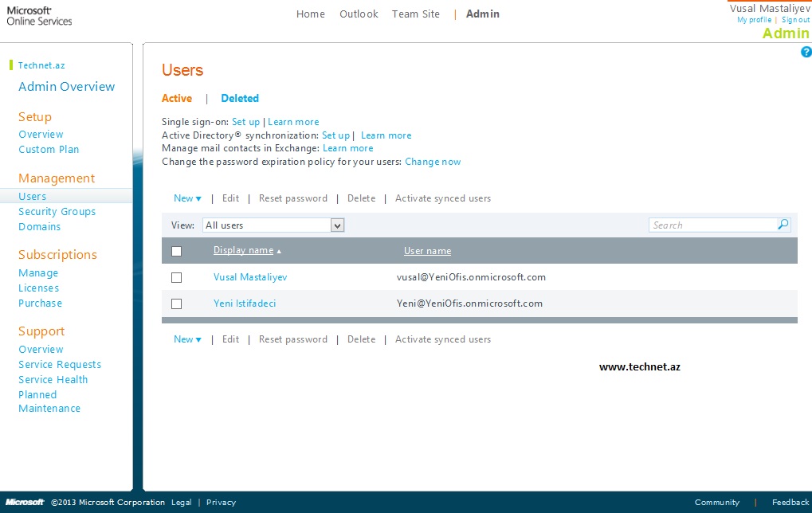Expand the top New dropdown menu
Image resolution: width=812 pixels, height=513 pixels.
pyautogui.click(x=187, y=198)
